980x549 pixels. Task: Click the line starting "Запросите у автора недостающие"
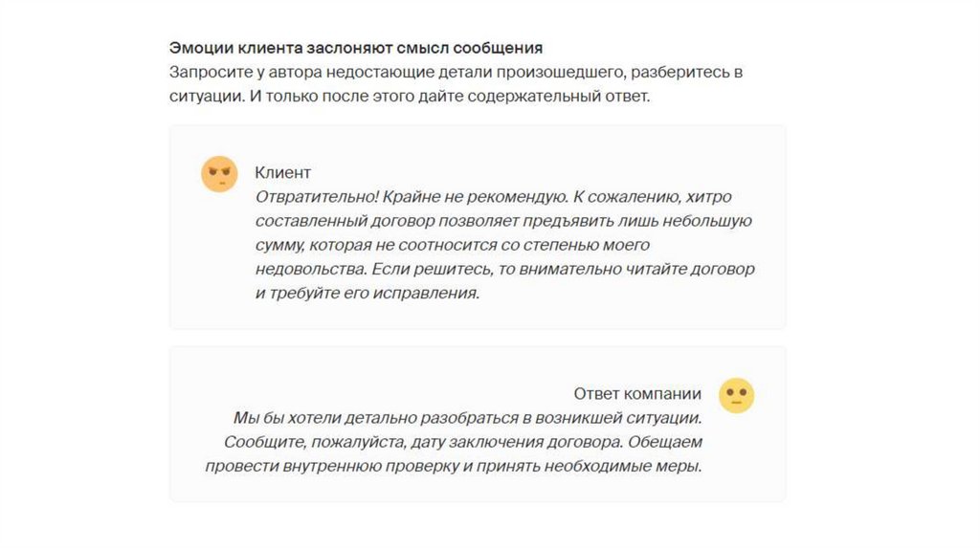pos(456,72)
